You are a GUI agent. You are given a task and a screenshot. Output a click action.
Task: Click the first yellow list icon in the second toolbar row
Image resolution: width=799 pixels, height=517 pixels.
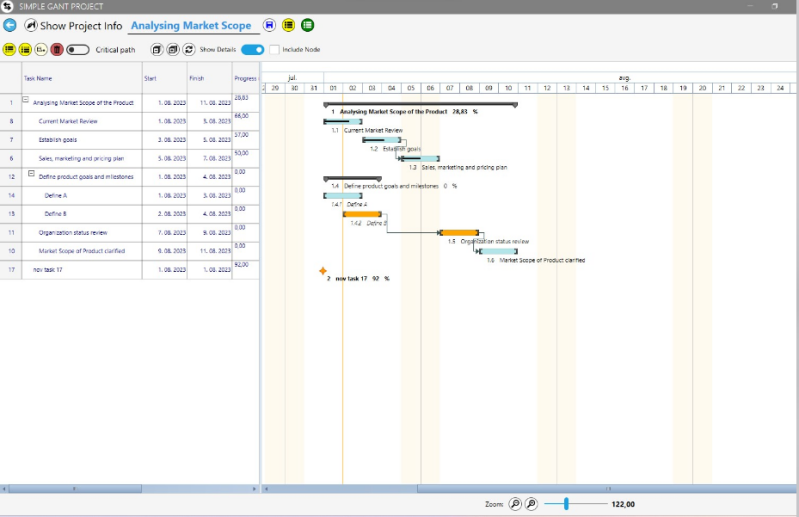pyautogui.click(x=9, y=49)
